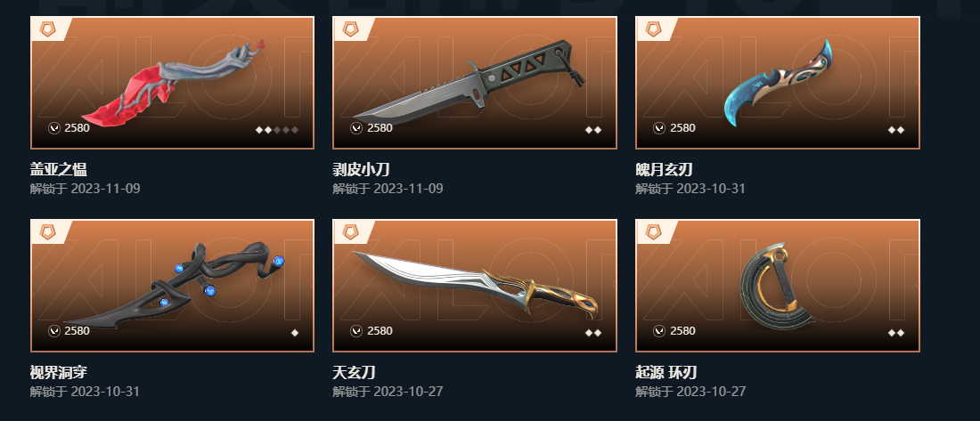Click the 起源 环刃 title text
The width and height of the screenshot is (980, 421).
coord(666,373)
